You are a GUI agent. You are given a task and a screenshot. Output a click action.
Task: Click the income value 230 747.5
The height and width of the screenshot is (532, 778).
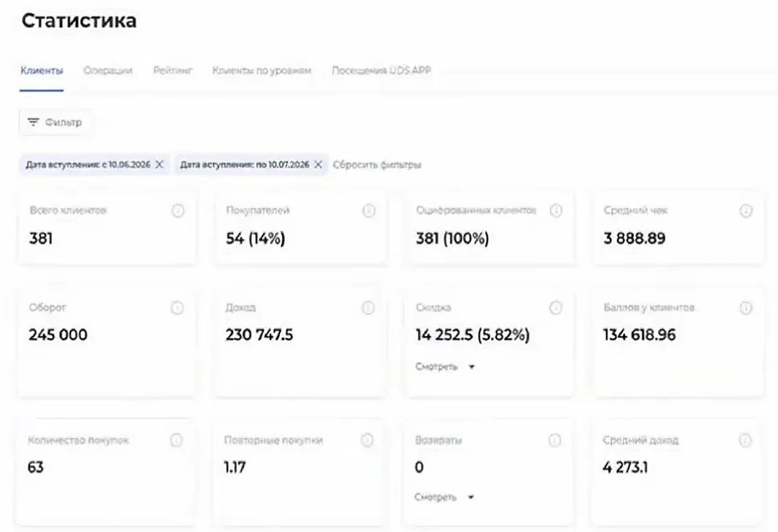click(x=259, y=335)
